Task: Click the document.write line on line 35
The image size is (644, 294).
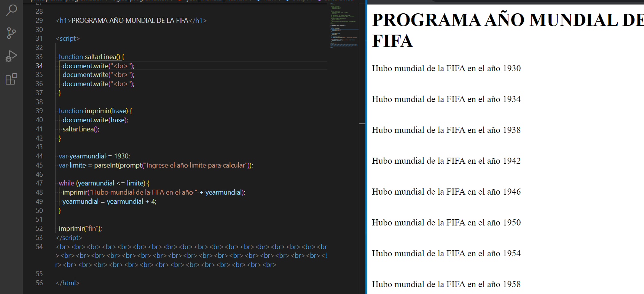Action: 99,75
